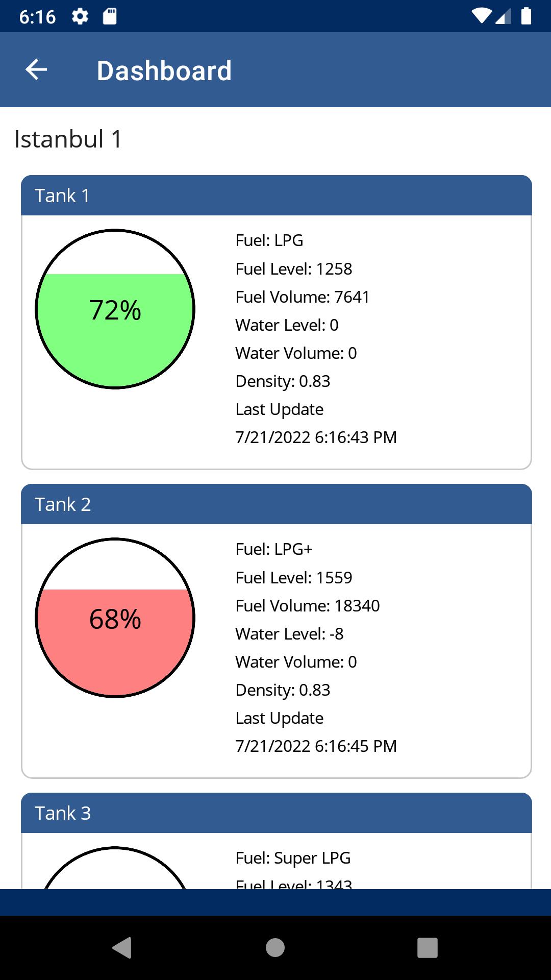Tap the partially visible Tank 3 gauge
The width and height of the screenshot is (551, 980).
tap(115, 868)
